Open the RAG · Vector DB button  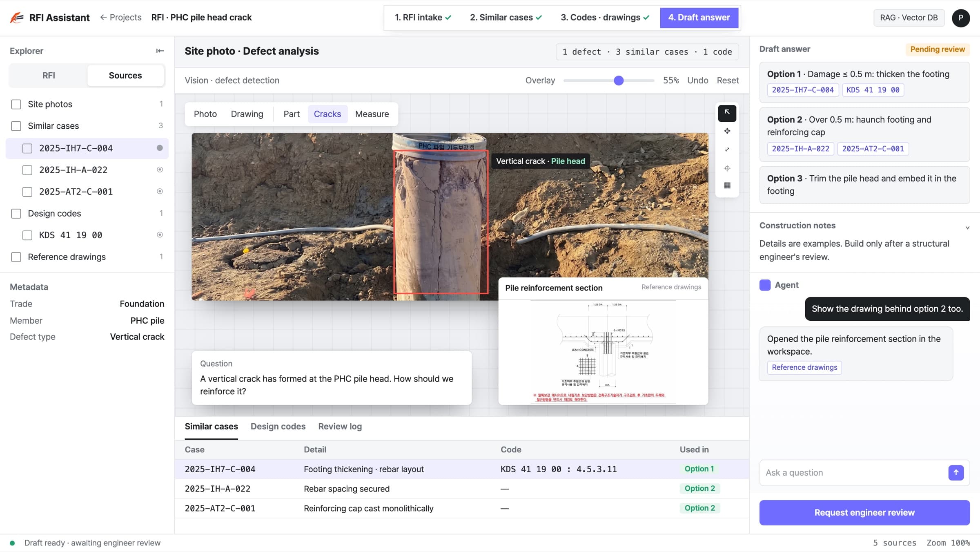pos(909,18)
